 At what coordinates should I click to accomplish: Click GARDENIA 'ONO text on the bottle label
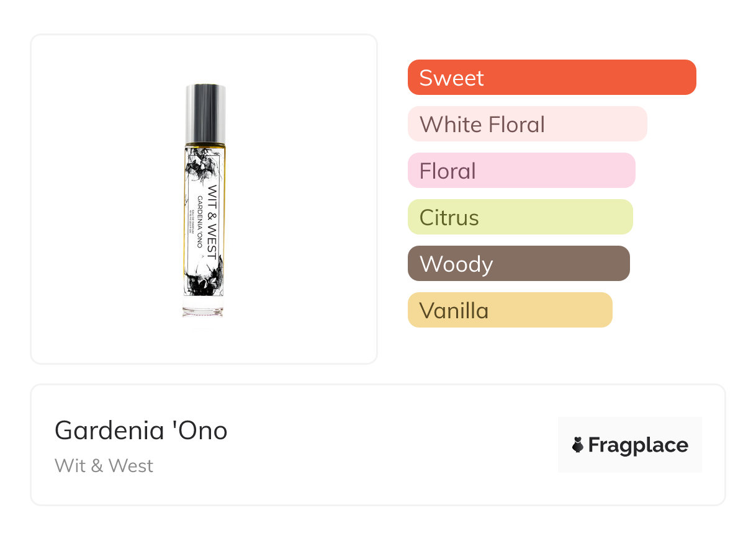click(200, 221)
